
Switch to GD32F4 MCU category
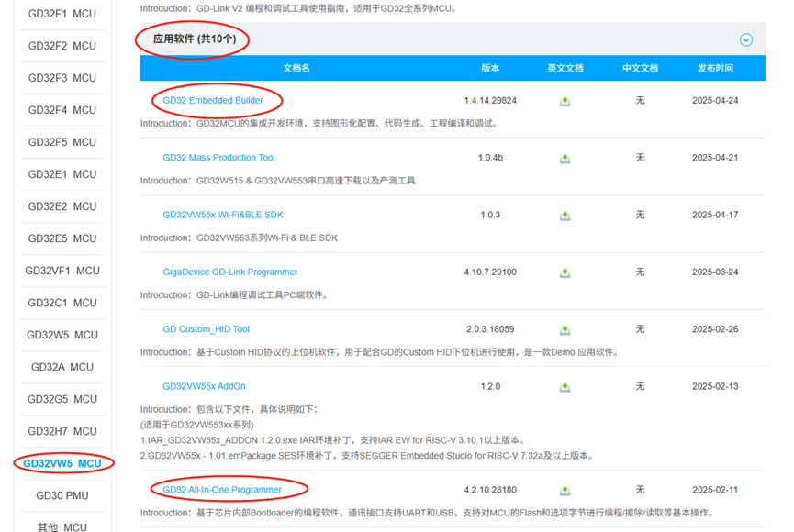coord(62,110)
